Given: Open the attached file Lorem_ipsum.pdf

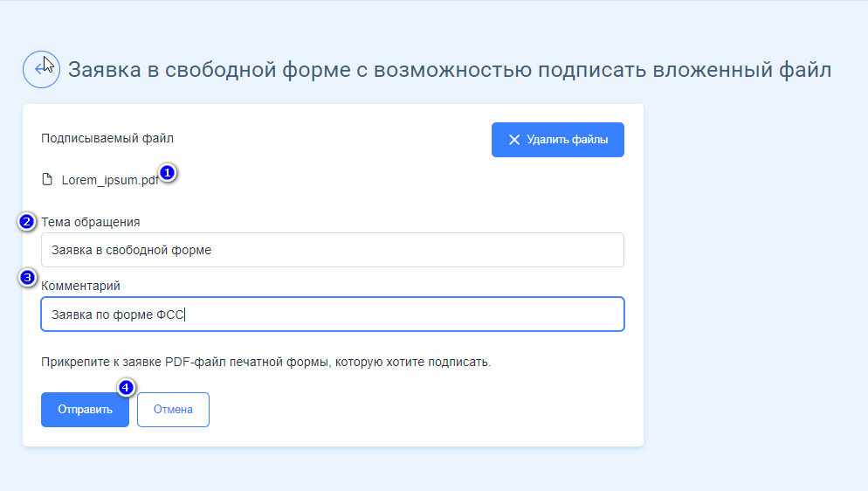Looking at the screenshot, I should (x=110, y=180).
